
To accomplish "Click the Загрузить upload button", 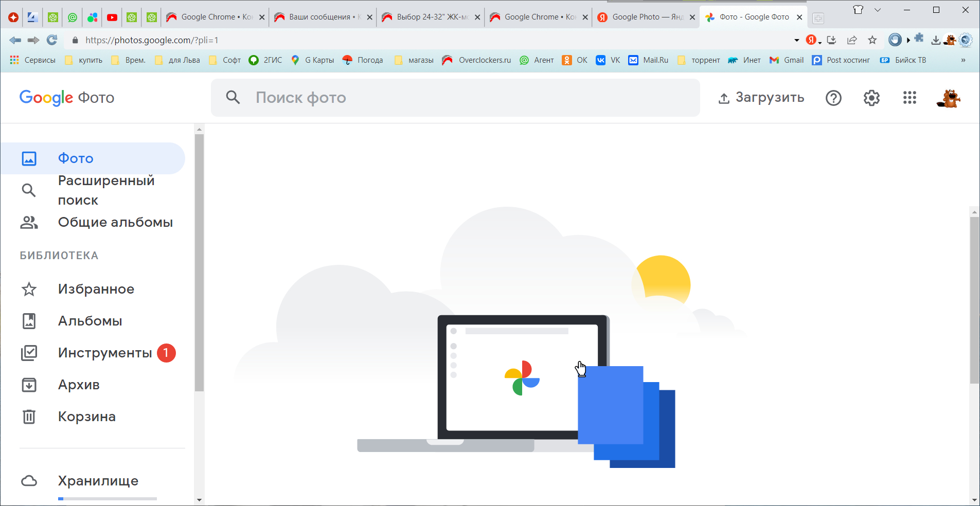I will pos(761,98).
